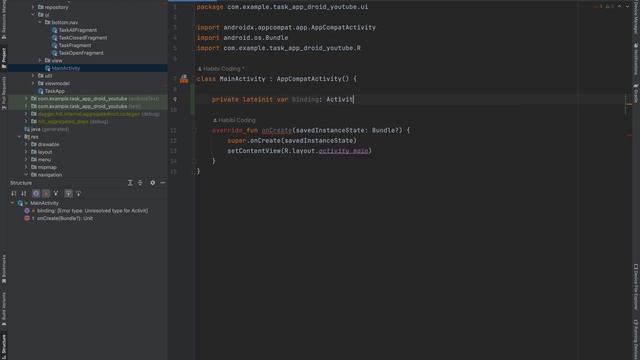
Task: Expand the androidTest package node
Action: pos(26,99)
